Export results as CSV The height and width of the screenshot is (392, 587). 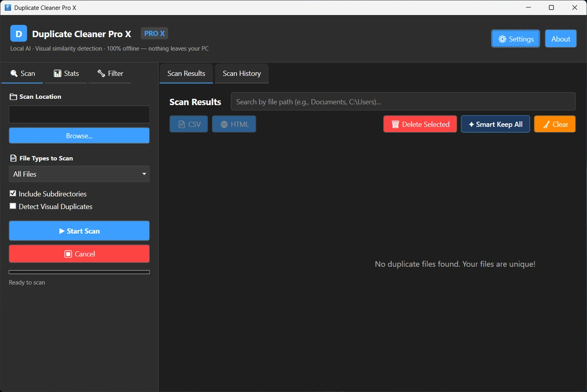tap(189, 124)
